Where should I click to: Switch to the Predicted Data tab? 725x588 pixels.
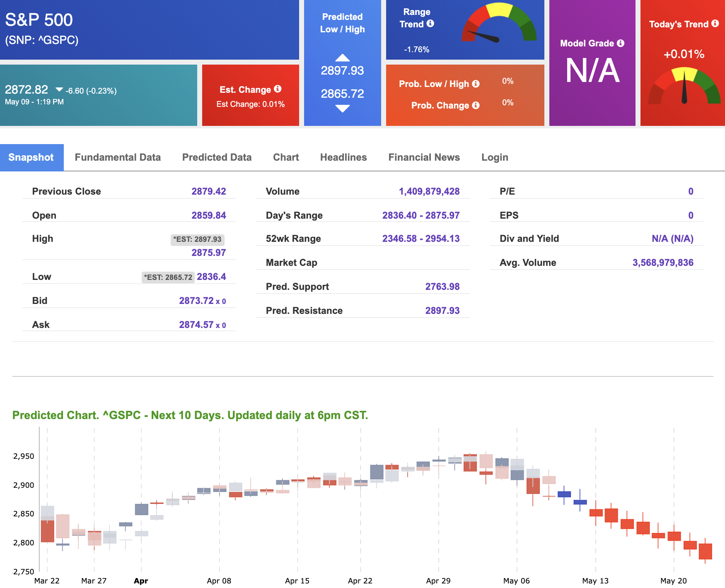tap(217, 157)
